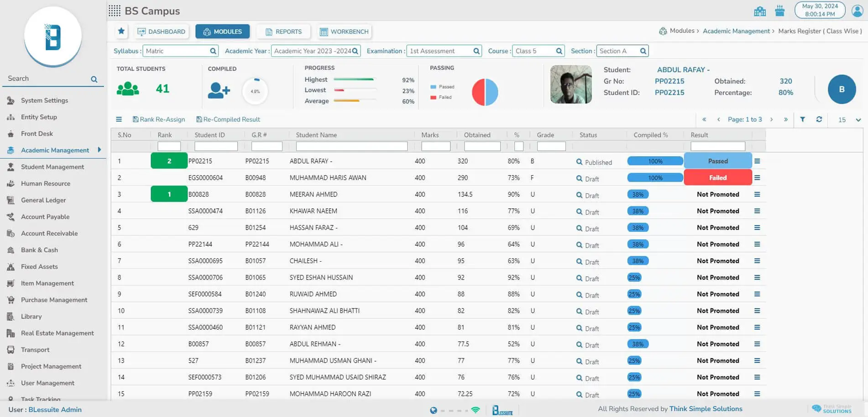Image resolution: width=868 pixels, height=417 pixels.
Task: Click the filter funnel icon
Action: click(x=802, y=119)
